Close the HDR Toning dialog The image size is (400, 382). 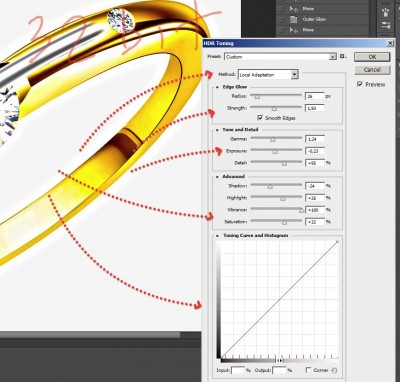390,43
